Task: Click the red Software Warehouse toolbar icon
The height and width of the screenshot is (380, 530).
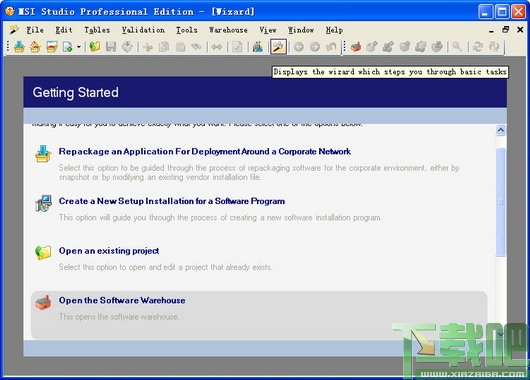Action: click(356, 47)
